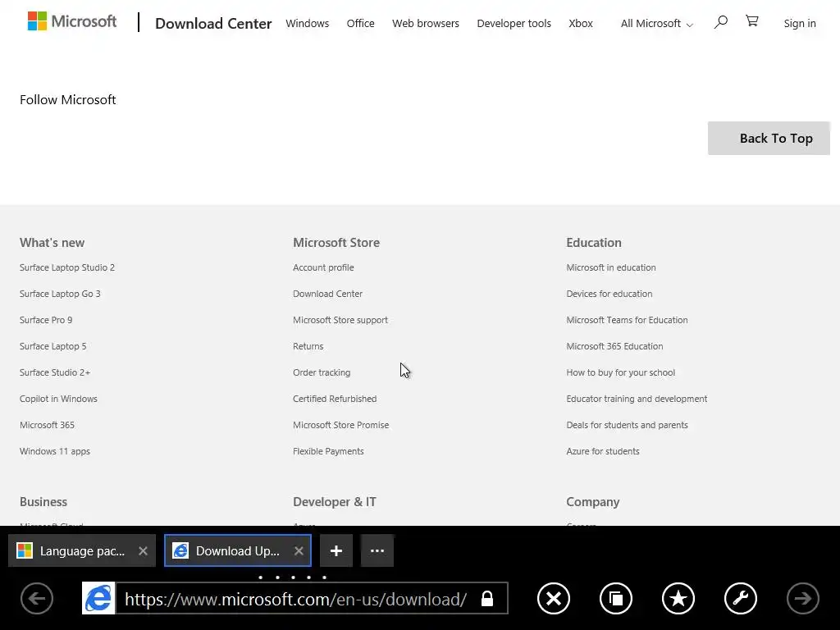This screenshot has width=840, height=630.
Task: Click the Company heading
Action: (592, 502)
